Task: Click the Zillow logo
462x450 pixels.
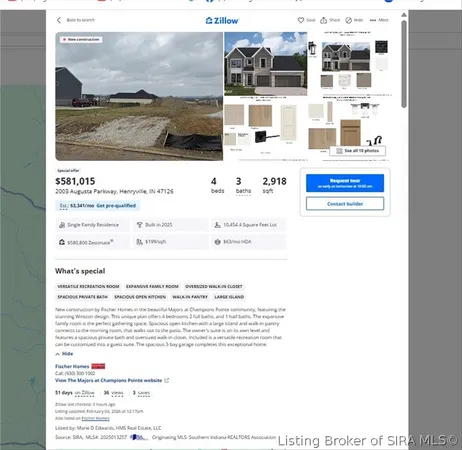Action: coord(222,21)
